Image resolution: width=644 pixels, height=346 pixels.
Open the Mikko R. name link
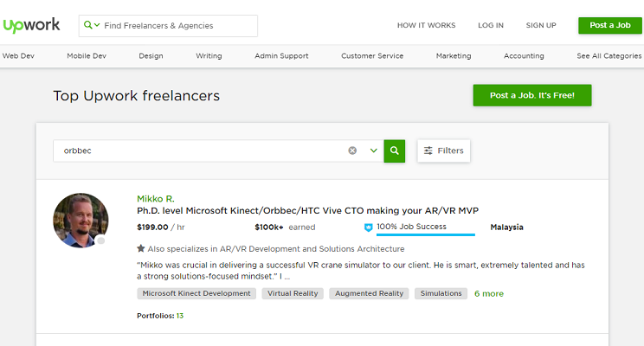[x=156, y=199]
